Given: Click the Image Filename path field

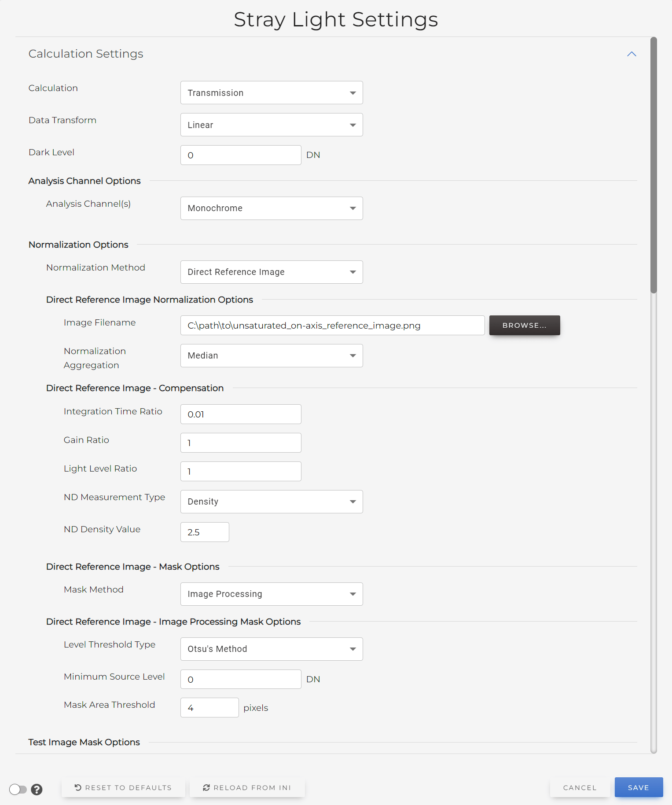Looking at the screenshot, I should point(332,325).
